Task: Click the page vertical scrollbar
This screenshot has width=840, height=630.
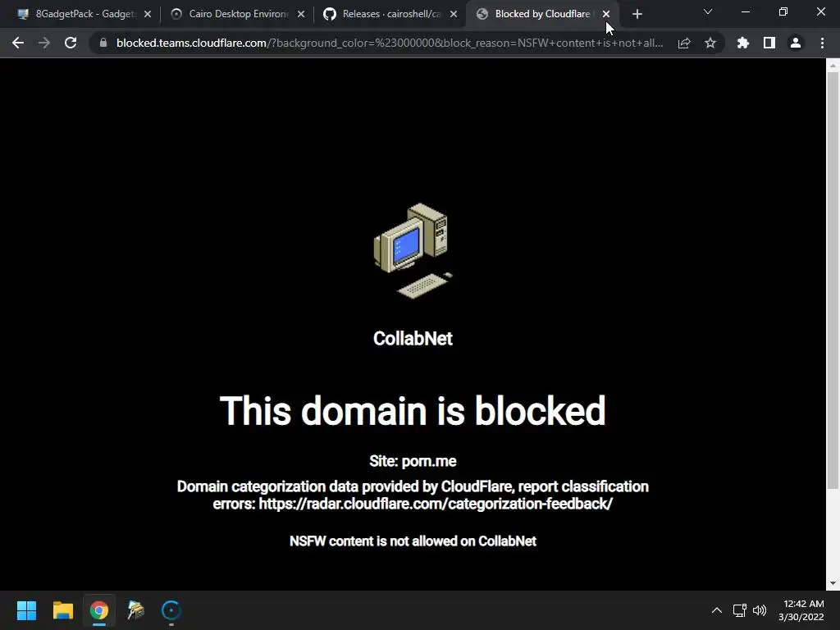Action: (x=833, y=281)
